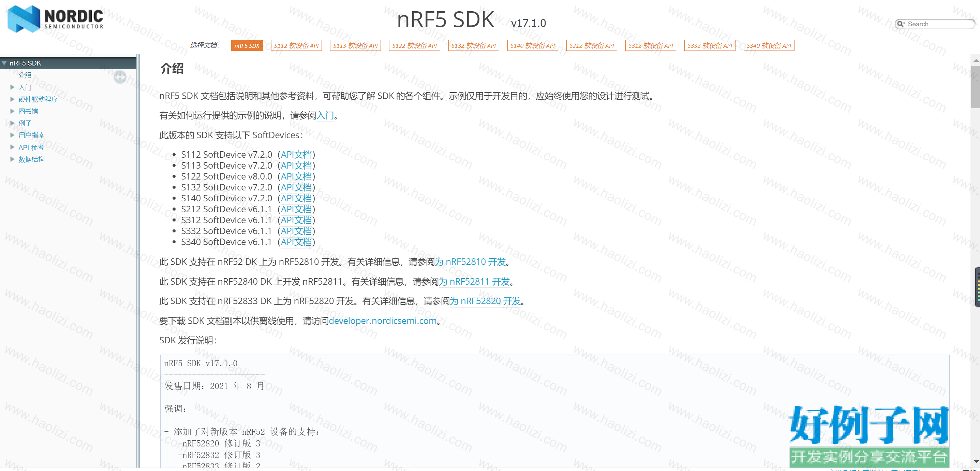The image size is (980, 471).
Task: Switch to S340 软设备 API tab
Action: tap(769, 46)
